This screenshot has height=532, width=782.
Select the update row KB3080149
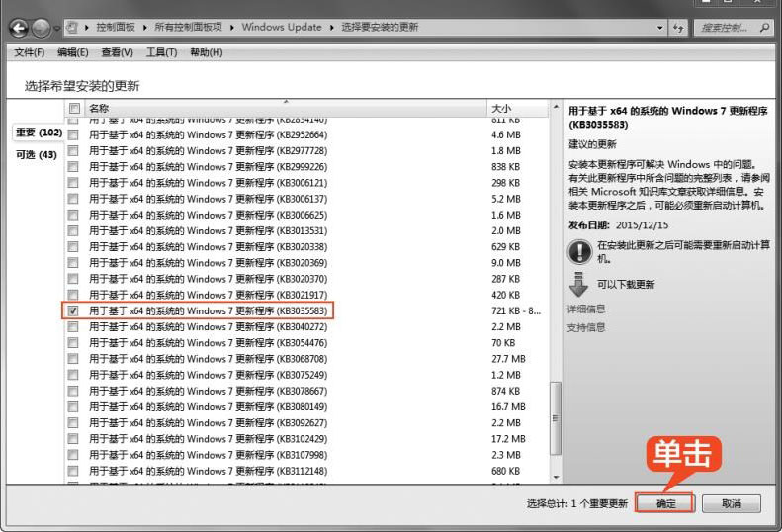click(306, 406)
